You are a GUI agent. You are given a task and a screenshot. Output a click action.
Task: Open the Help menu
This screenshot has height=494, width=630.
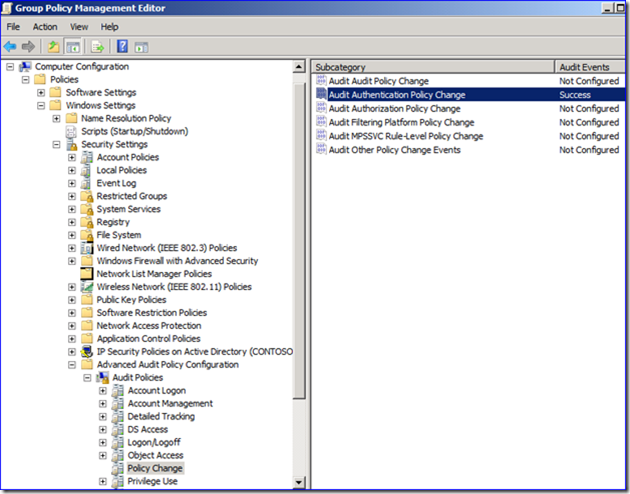[109, 27]
